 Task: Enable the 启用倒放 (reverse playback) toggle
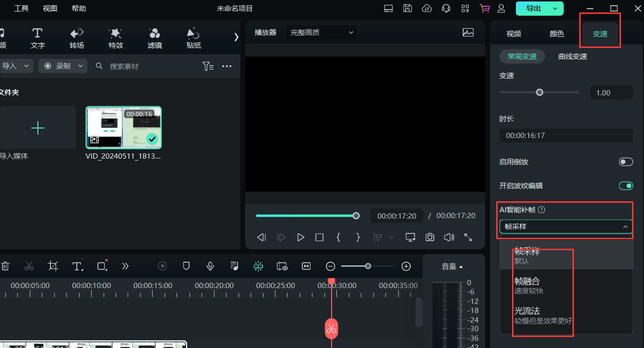[x=626, y=162]
